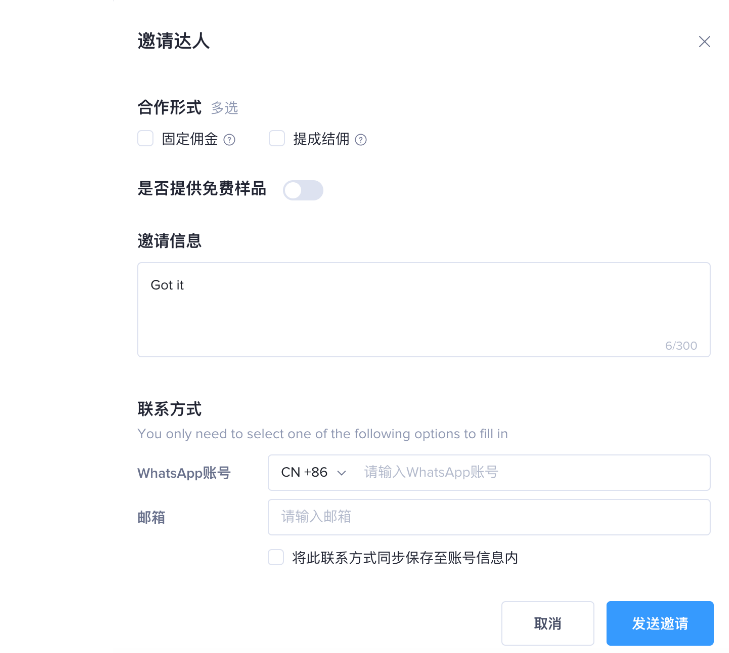The width and height of the screenshot is (729, 653).
Task: Click inside the 邀请信息 message text area
Action: click(x=423, y=315)
